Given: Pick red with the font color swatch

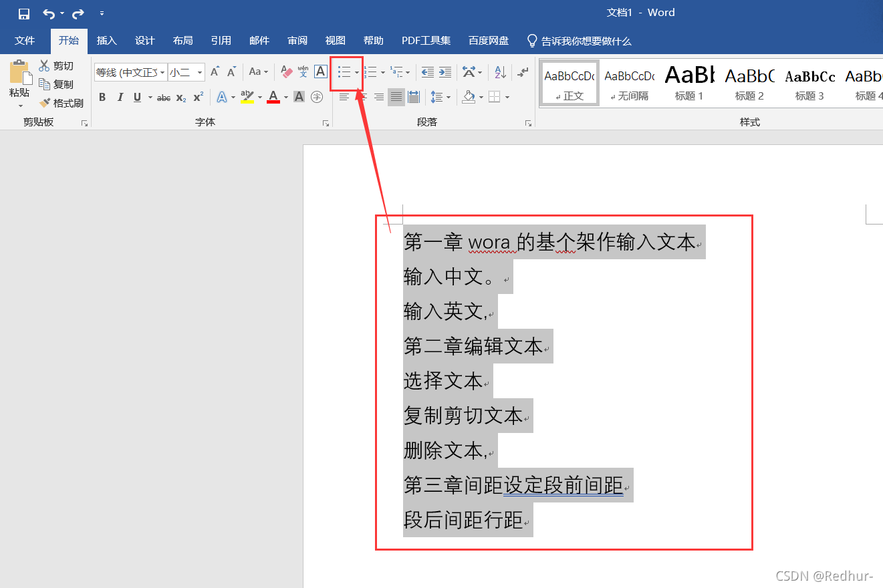Looking at the screenshot, I should tap(273, 97).
